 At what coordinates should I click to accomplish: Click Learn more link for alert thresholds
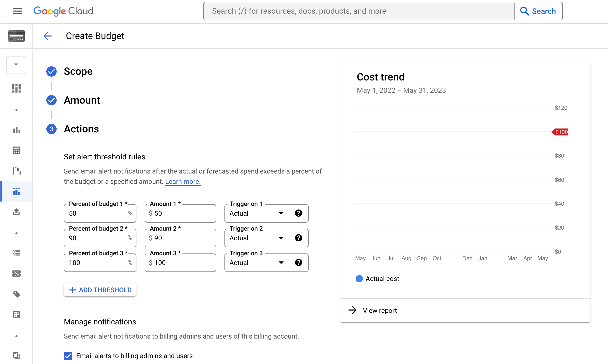[182, 181]
